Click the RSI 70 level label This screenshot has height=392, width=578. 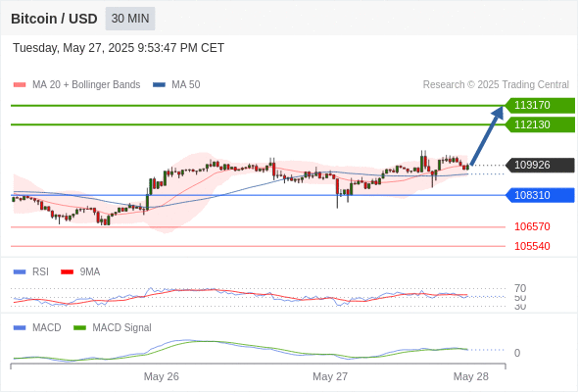(x=520, y=288)
